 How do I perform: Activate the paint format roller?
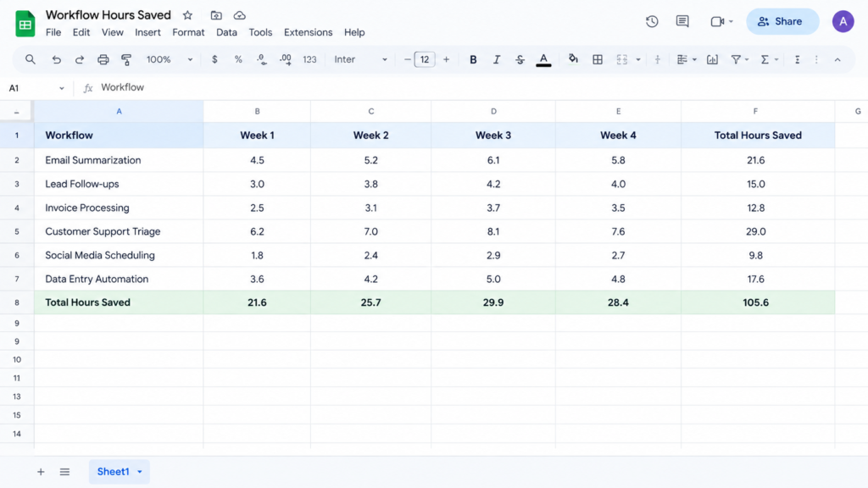click(x=126, y=59)
